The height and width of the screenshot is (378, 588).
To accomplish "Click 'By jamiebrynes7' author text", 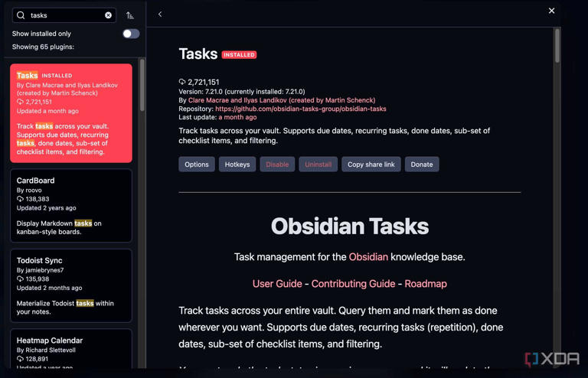I will pos(40,270).
